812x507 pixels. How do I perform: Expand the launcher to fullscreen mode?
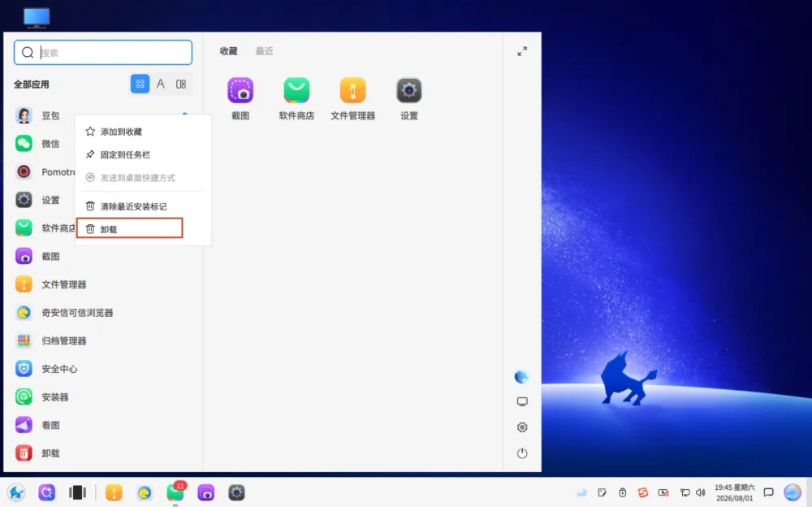coord(522,51)
